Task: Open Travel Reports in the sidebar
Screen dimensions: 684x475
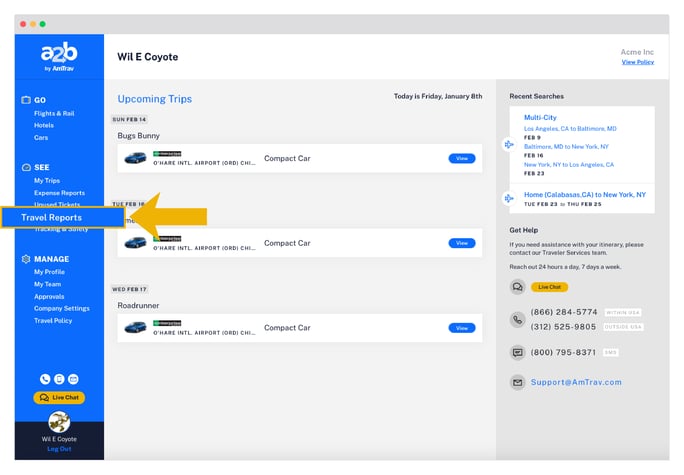Action: click(x=52, y=217)
